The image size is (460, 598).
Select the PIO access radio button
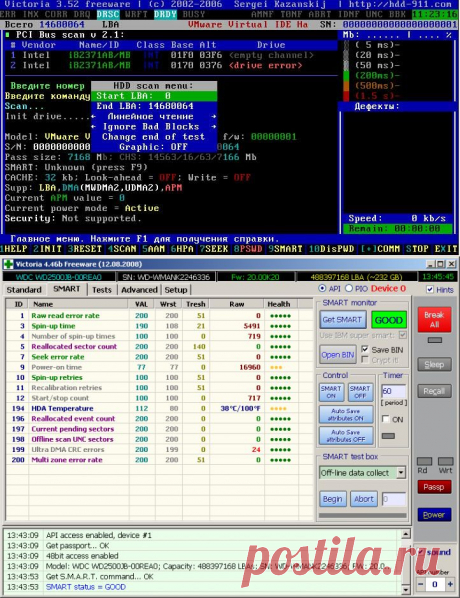click(x=349, y=289)
